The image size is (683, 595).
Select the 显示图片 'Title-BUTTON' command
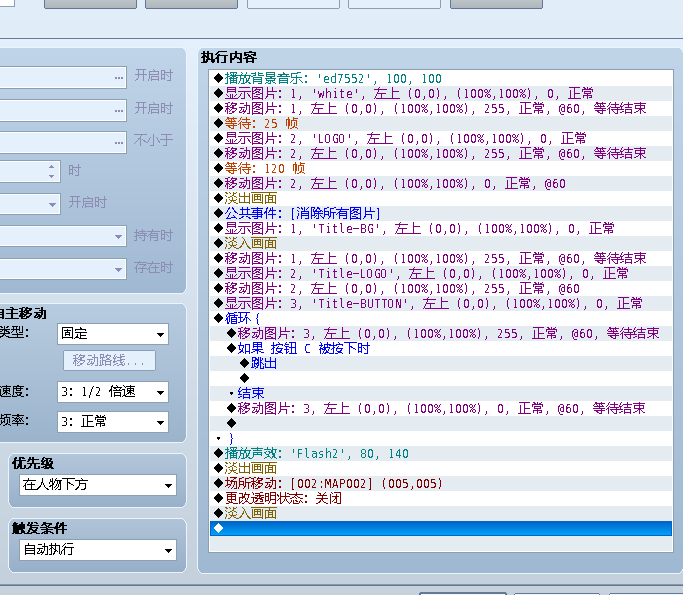pyautogui.click(x=441, y=303)
